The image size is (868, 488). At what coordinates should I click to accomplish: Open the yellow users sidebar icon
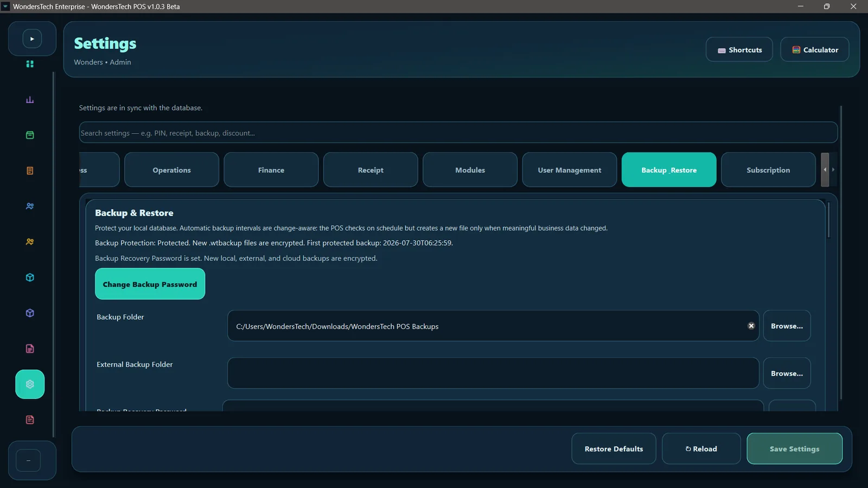click(x=30, y=242)
